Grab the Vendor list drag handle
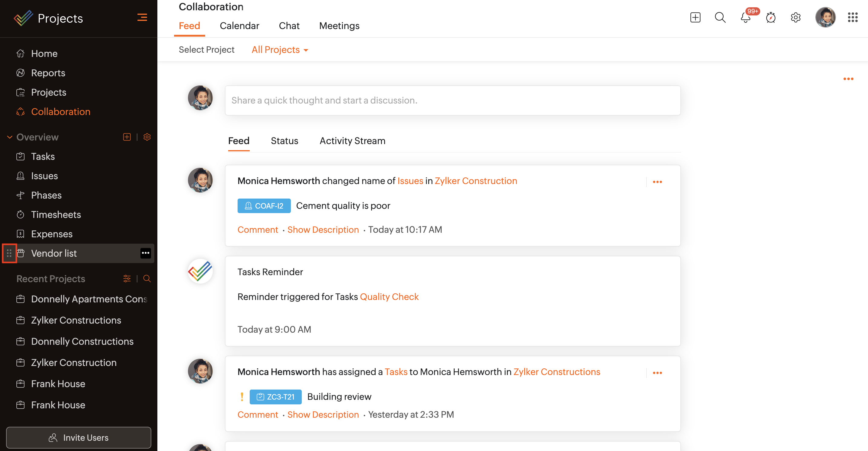This screenshot has height=451, width=868. click(9, 253)
